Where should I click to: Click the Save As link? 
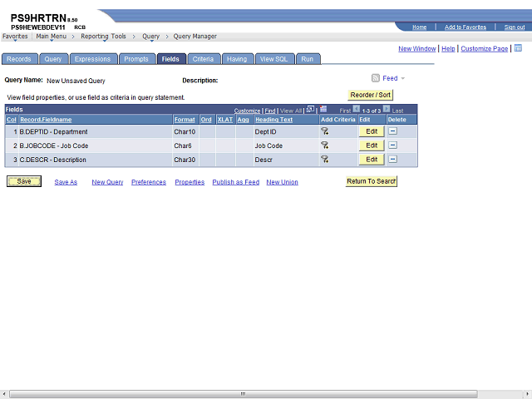(x=66, y=182)
